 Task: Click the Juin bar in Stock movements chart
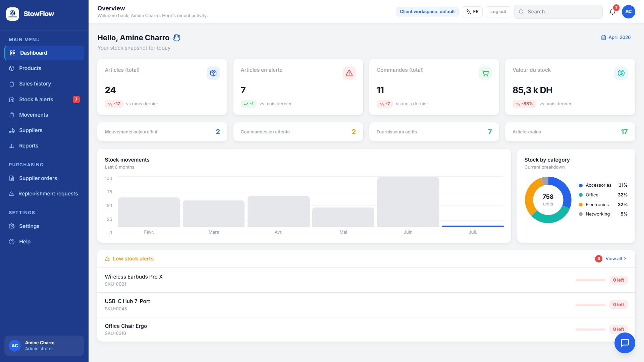point(408,202)
